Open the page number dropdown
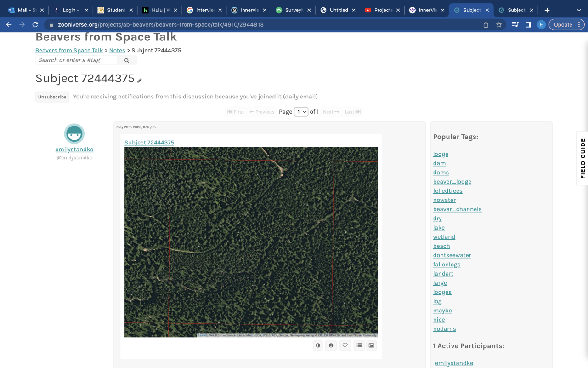Screen dimensions: 588x368 point(301,112)
